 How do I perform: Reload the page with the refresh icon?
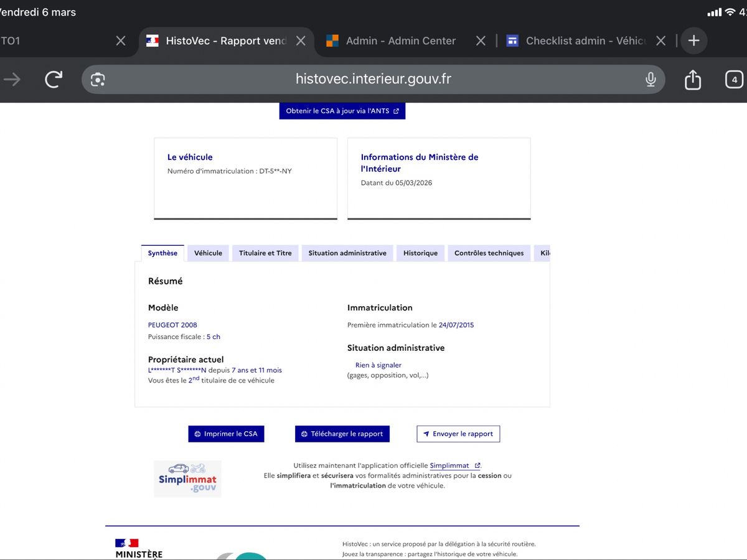click(x=54, y=79)
